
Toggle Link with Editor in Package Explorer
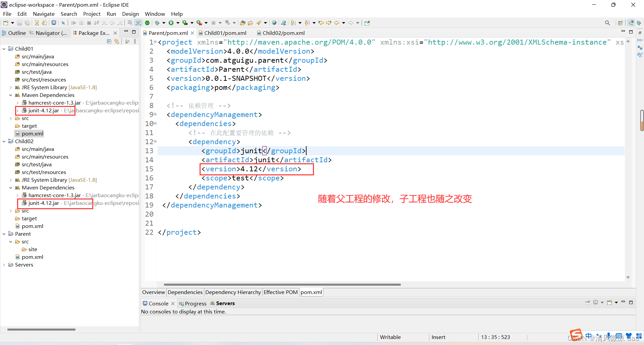coord(117,41)
